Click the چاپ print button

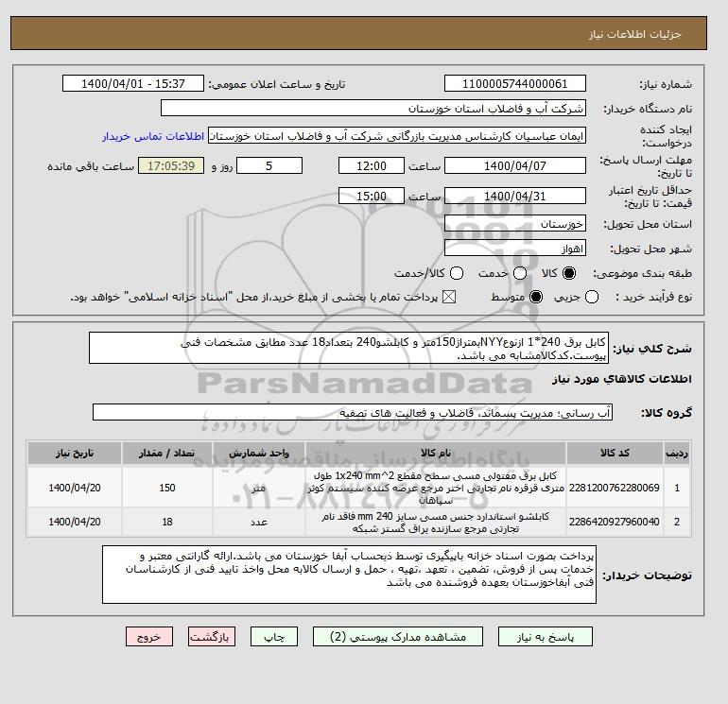[274, 637]
